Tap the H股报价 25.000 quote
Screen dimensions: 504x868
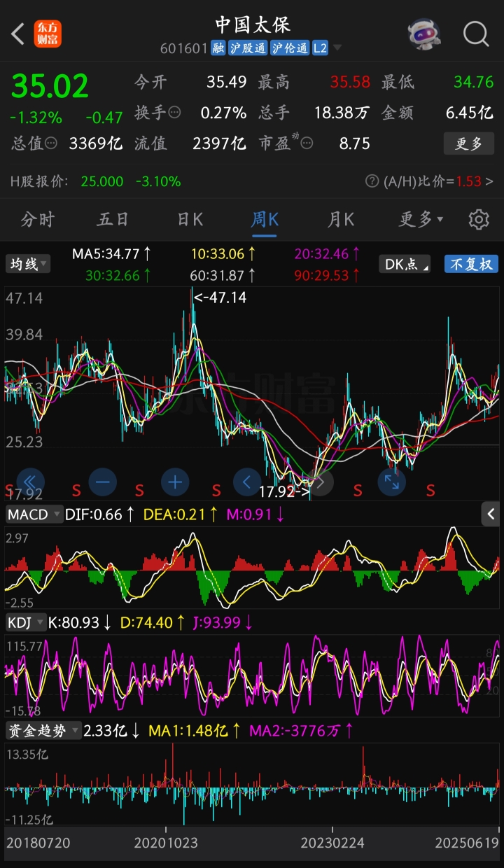pos(101,181)
